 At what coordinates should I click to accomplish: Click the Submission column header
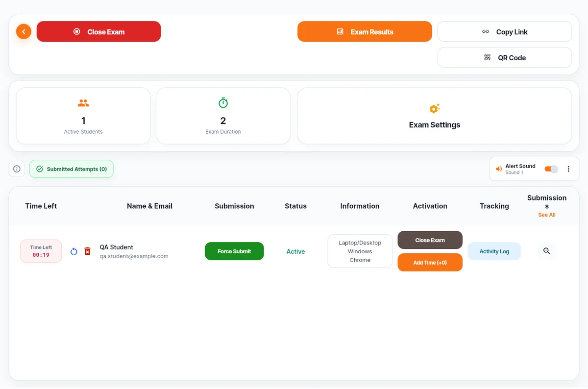tap(234, 206)
